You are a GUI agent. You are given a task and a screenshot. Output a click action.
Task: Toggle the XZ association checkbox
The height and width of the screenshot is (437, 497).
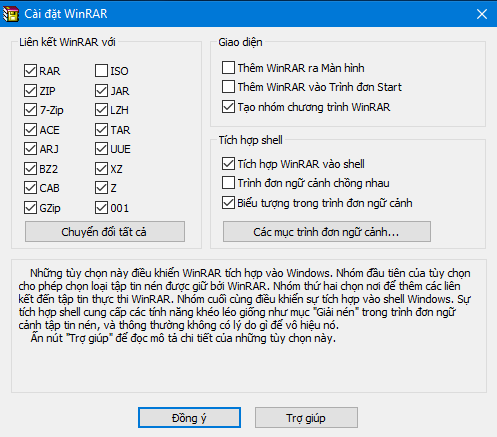(x=101, y=168)
